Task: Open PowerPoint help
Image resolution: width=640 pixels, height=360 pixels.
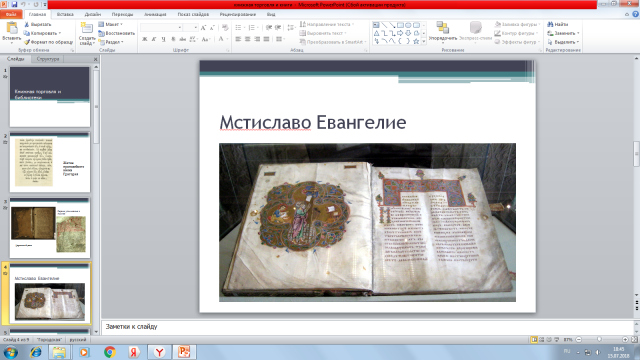Action: click(635, 14)
